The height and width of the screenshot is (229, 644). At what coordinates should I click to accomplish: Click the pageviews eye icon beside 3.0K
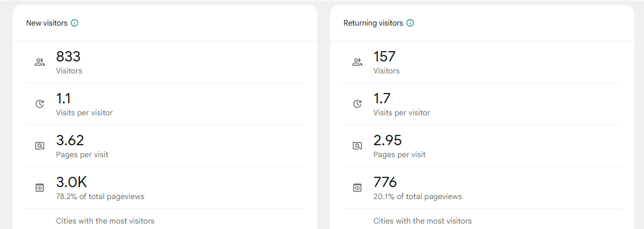pyautogui.click(x=40, y=188)
